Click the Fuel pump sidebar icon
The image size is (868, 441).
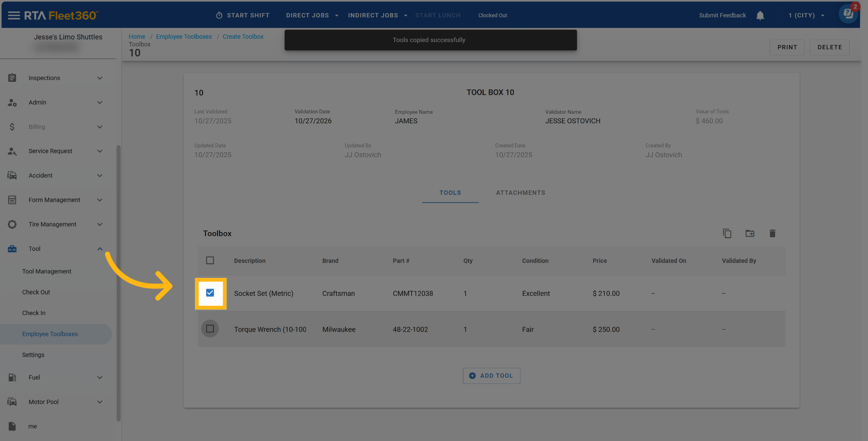12,377
